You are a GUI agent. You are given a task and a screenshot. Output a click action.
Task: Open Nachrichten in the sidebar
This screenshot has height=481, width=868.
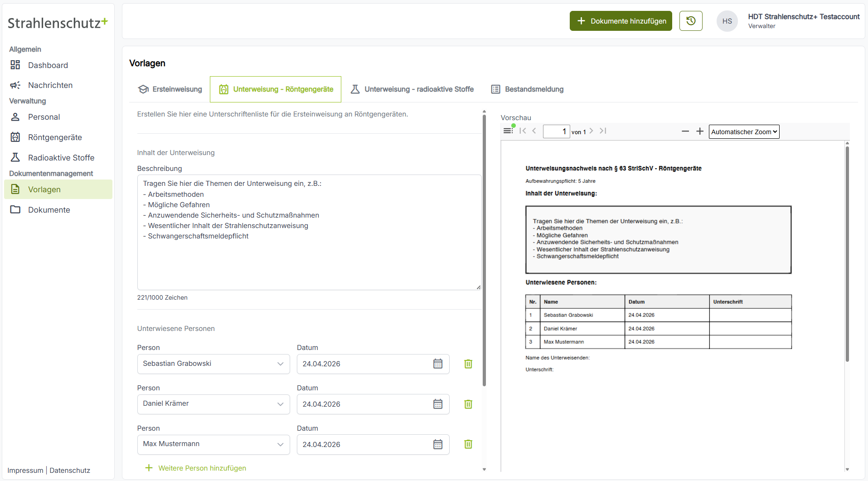(58, 85)
